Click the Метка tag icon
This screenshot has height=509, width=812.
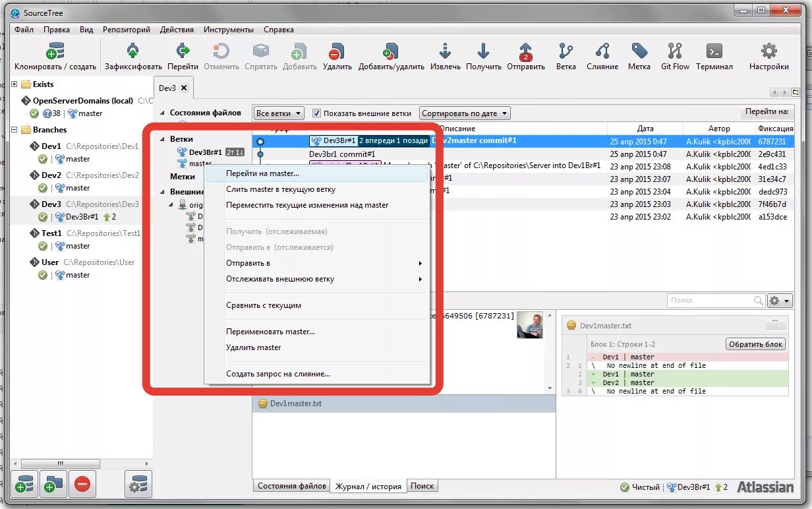pyautogui.click(x=639, y=52)
